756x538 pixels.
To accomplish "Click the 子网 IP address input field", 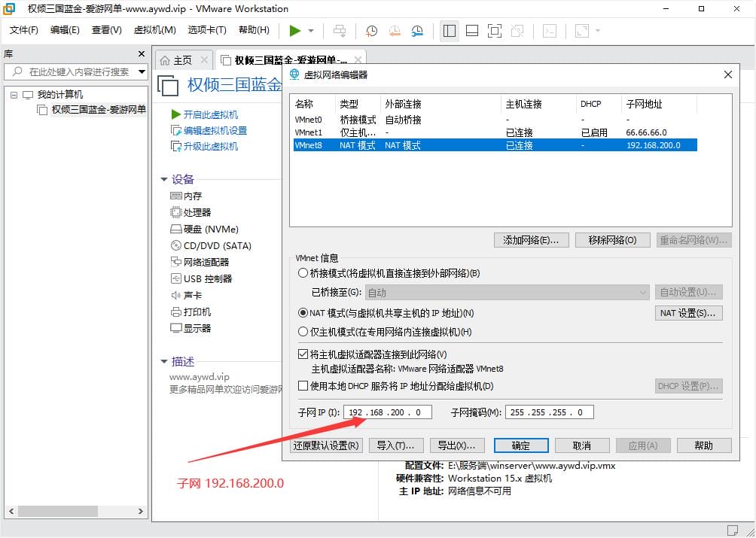I will click(388, 412).
